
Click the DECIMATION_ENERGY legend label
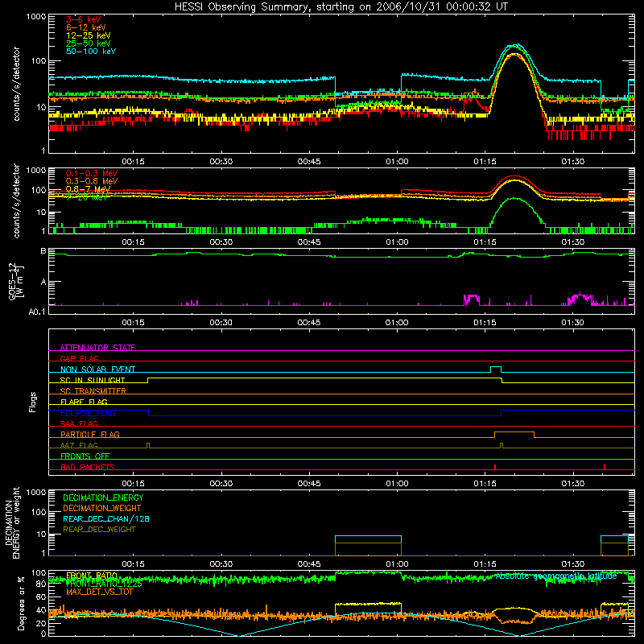[x=103, y=497]
